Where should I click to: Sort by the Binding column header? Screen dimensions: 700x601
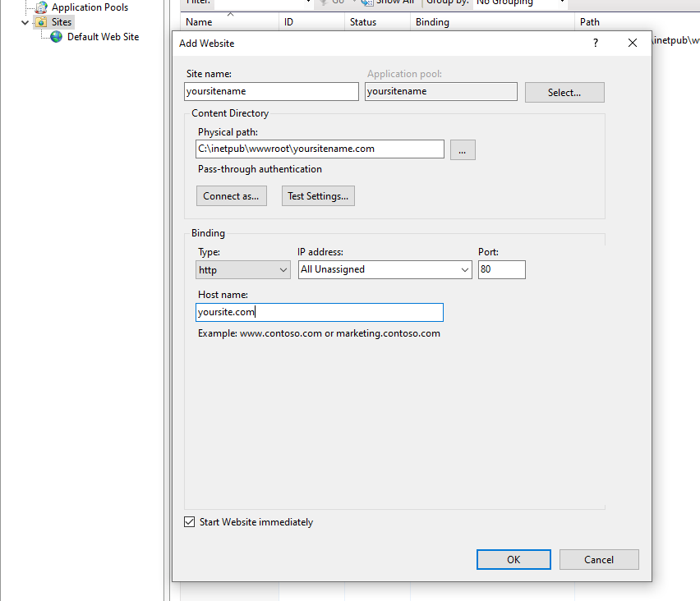(492, 22)
